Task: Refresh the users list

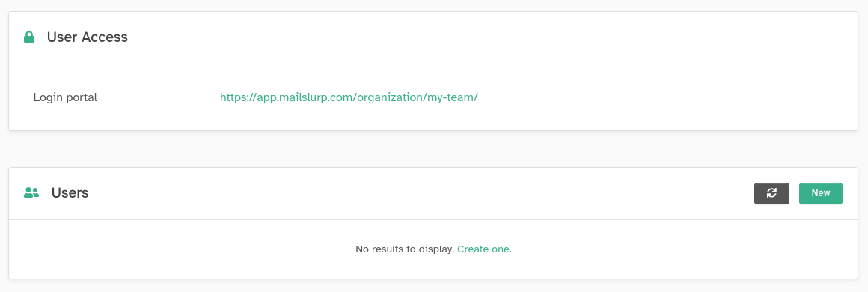Action: coord(771,193)
